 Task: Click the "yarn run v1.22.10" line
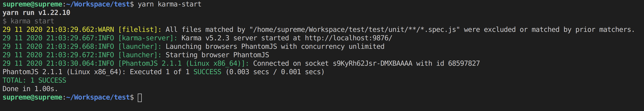(x=36, y=13)
